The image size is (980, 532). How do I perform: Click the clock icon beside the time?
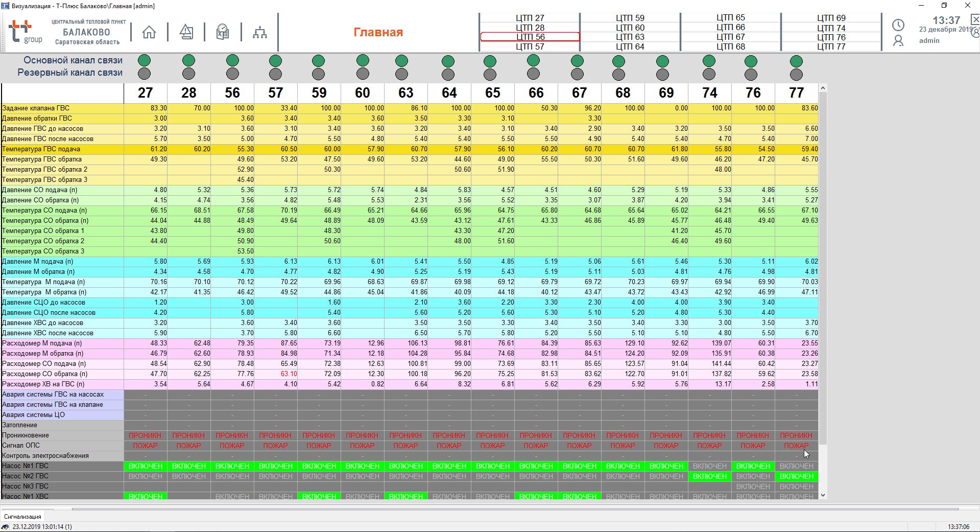898,25
